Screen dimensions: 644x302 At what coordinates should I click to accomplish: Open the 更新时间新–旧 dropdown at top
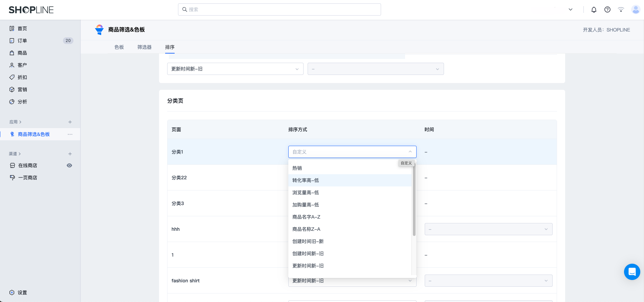[235, 69]
